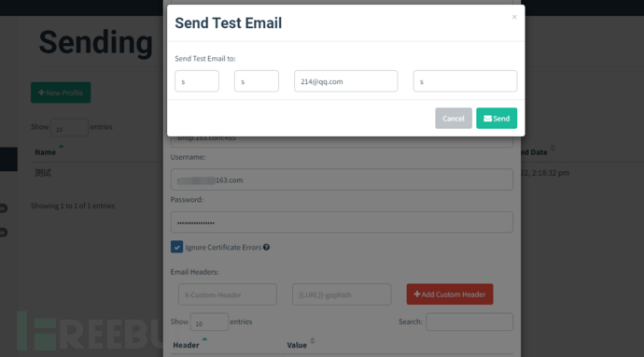644x357 pixels.
Task: Click the X-Custom-Header input field
Action: (228, 294)
